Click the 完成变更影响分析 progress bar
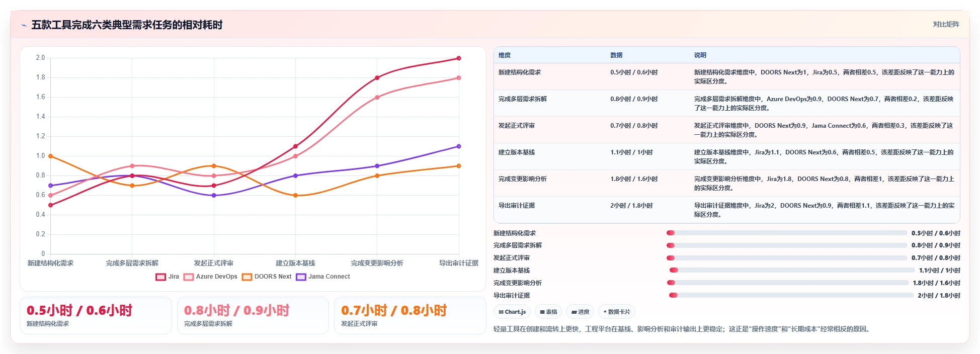980x354 pixels. 788,283
